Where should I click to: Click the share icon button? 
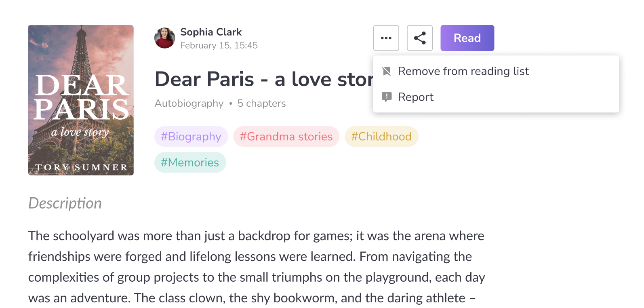419,38
